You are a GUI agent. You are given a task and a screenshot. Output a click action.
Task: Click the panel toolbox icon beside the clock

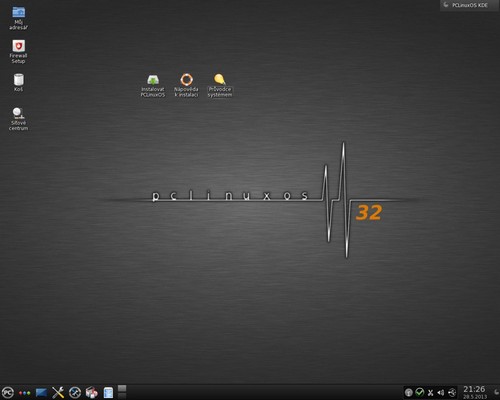tap(496, 392)
